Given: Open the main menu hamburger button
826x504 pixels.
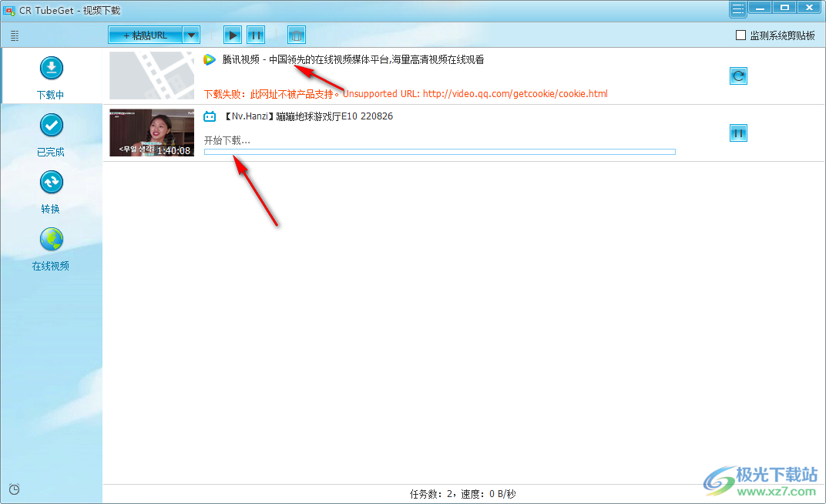Looking at the screenshot, I should point(738,8).
